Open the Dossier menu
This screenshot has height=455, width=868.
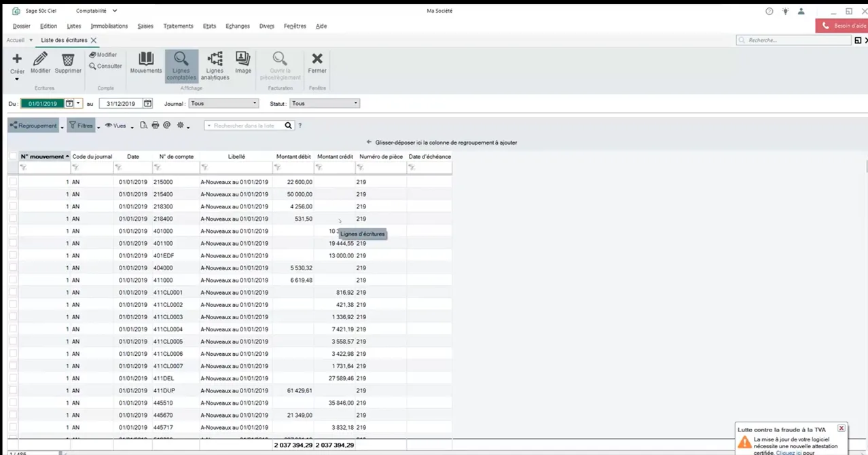[x=21, y=26]
